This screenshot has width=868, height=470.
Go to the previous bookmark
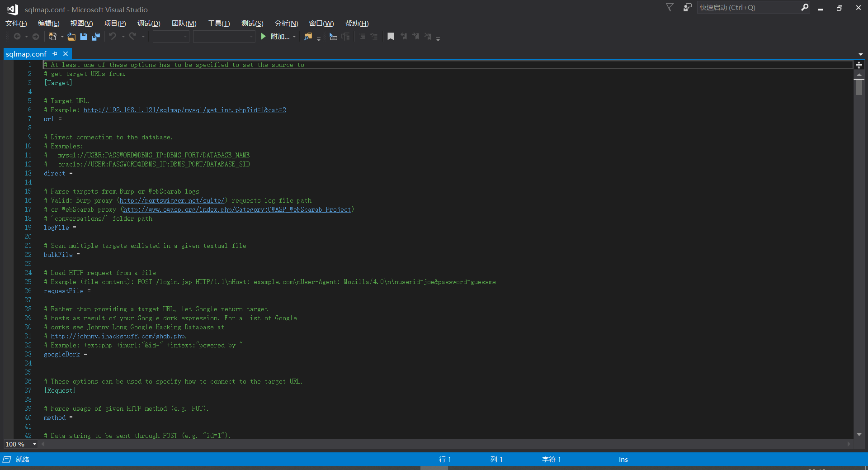[404, 37]
